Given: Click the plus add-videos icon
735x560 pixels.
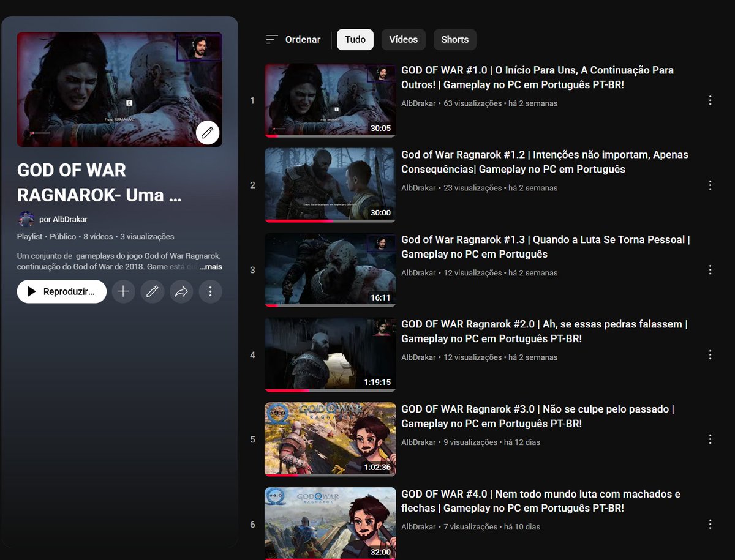Looking at the screenshot, I should click(123, 292).
